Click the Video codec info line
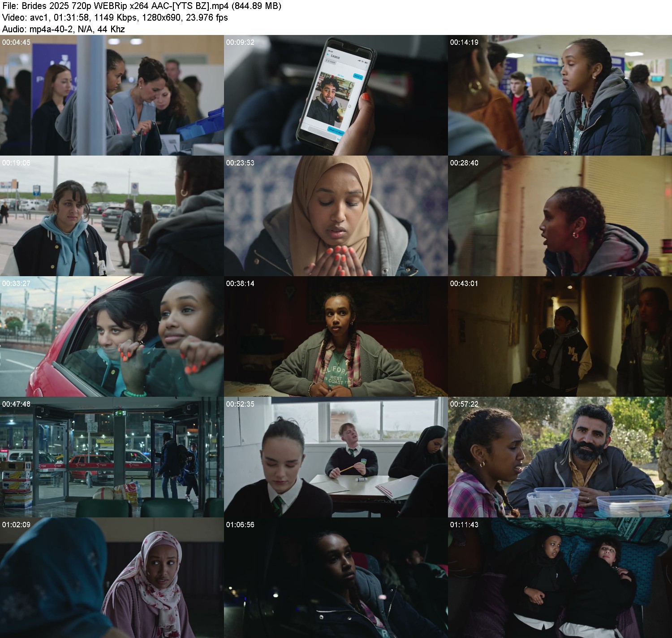Image resolution: width=672 pixels, height=638 pixels. pos(115,17)
